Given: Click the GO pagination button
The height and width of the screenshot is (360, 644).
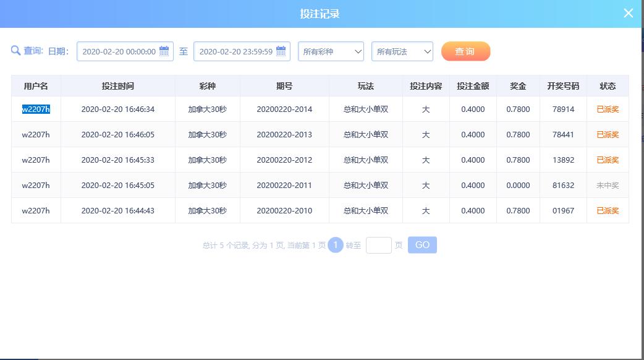Looking at the screenshot, I should coord(422,245).
